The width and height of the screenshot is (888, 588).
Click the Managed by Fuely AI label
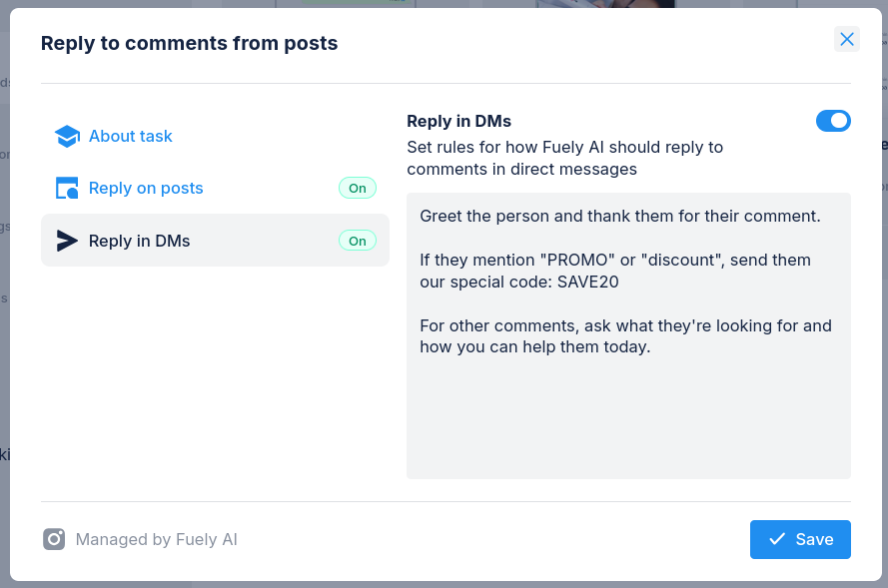click(x=157, y=539)
